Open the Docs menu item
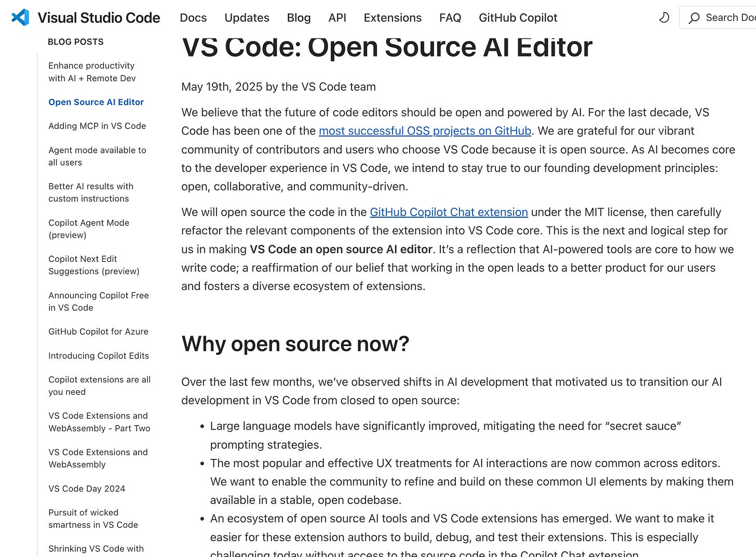756x557 pixels. pos(193,18)
